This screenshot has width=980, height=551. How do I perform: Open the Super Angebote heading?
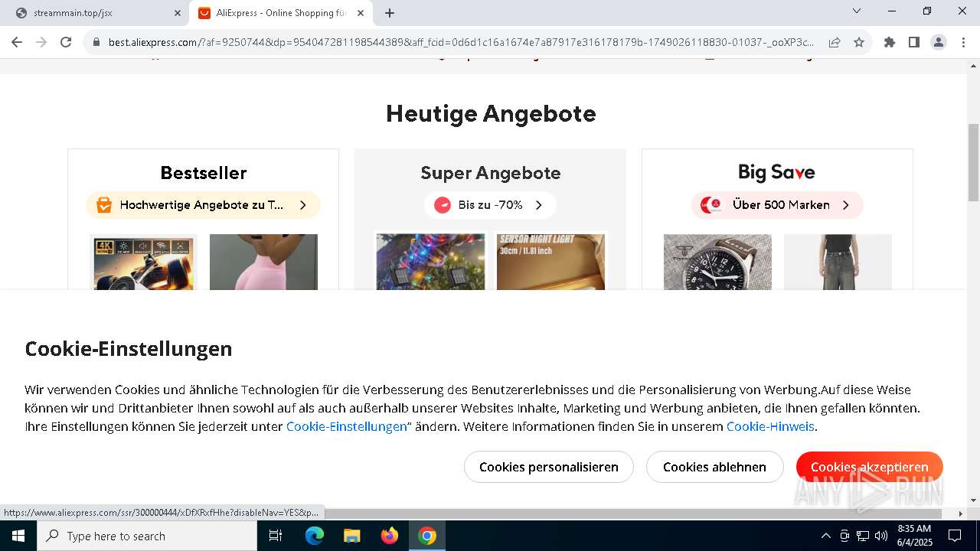coord(491,173)
